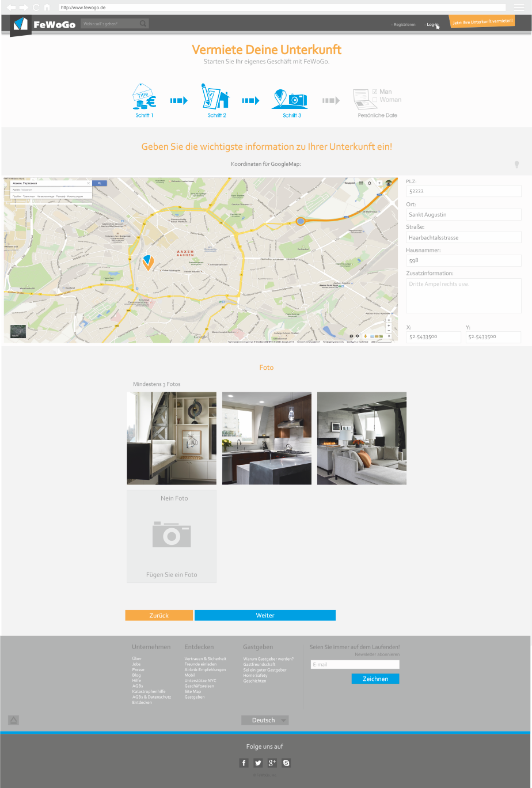This screenshot has width=532, height=788.
Task: Click the Facebook icon in footer
Action: click(244, 763)
